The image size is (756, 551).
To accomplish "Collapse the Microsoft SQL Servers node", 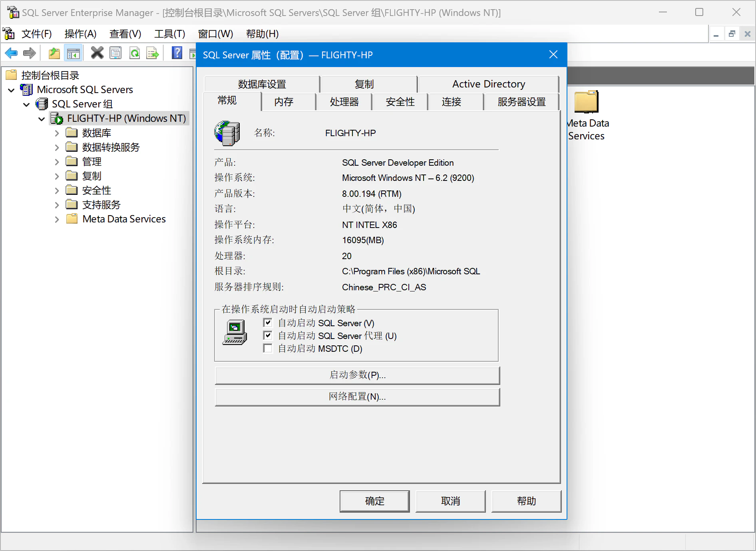I will click(12, 90).
